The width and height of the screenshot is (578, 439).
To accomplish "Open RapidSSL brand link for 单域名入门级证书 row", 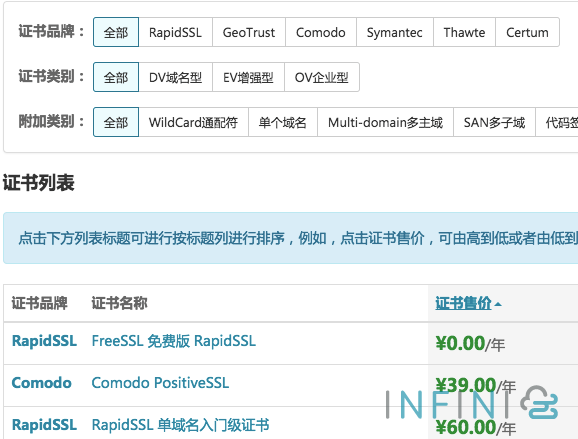I will pos(44,425).
